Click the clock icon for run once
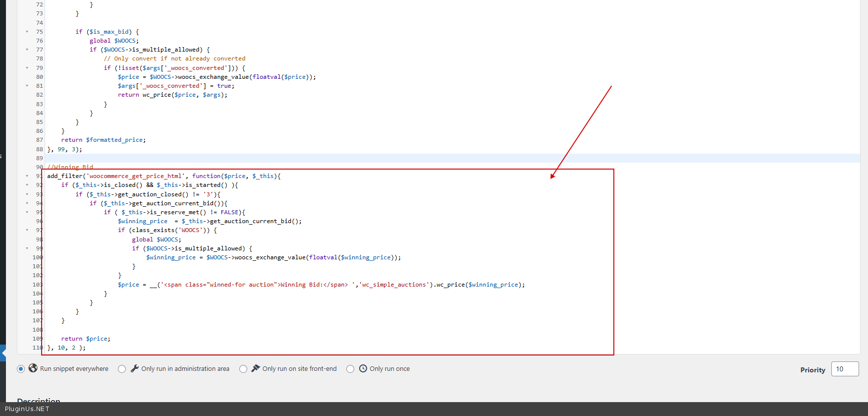 point(363,368)
